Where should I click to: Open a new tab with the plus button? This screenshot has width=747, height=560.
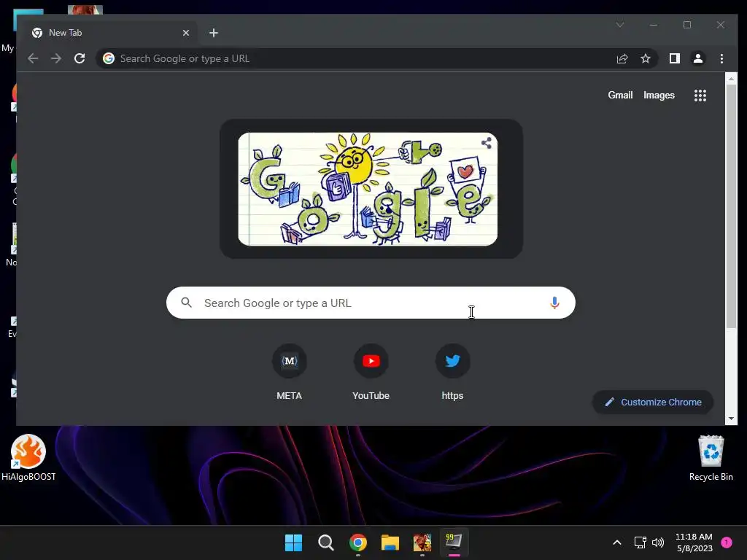214,33
